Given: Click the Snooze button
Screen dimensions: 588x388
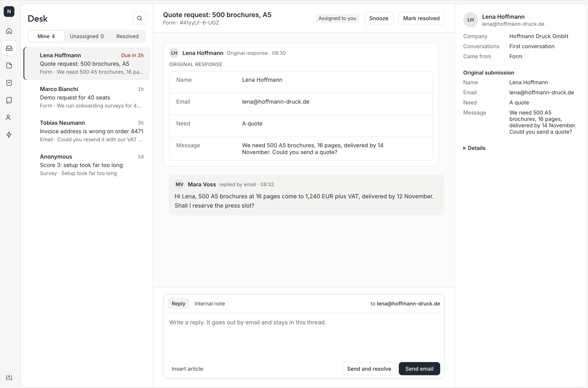Looking at the screenshot, I should pos(379,18).
